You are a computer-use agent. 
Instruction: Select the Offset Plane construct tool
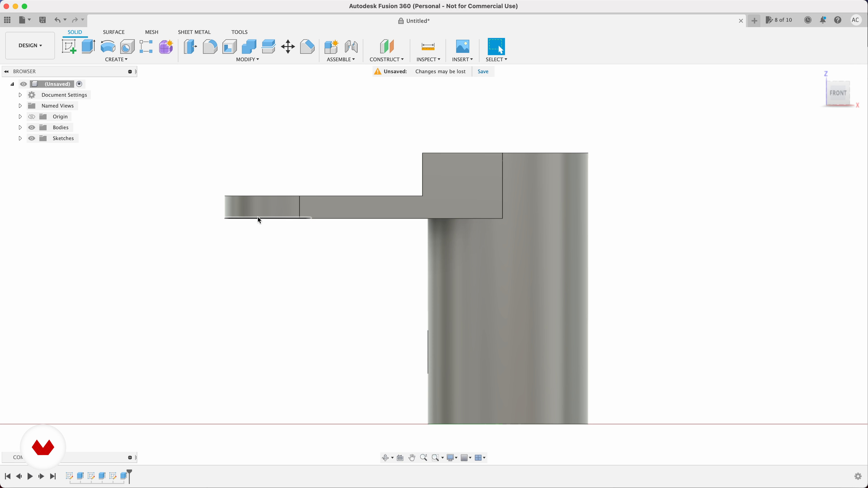click(387, 47)
